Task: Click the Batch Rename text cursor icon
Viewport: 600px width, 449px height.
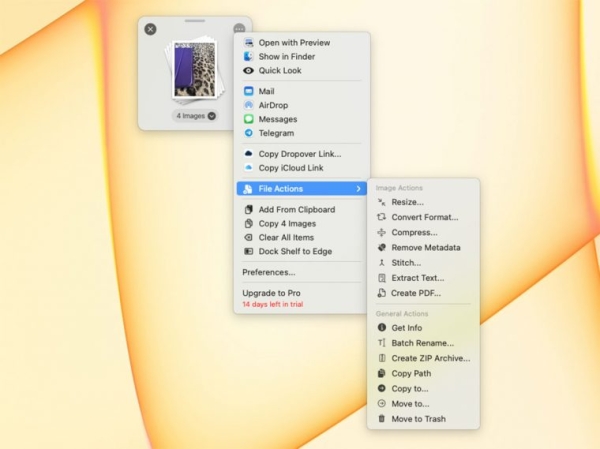Action: 382,343
